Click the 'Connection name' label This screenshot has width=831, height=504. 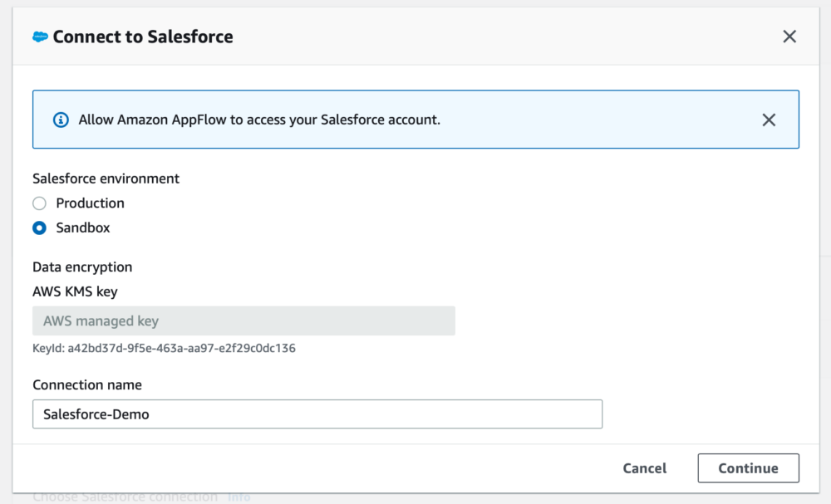[87, 385]
